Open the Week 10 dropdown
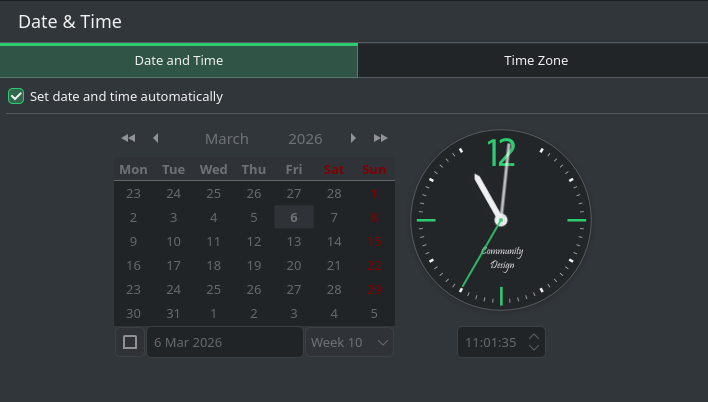Viewport: 708px width, 402px height. 349,342
